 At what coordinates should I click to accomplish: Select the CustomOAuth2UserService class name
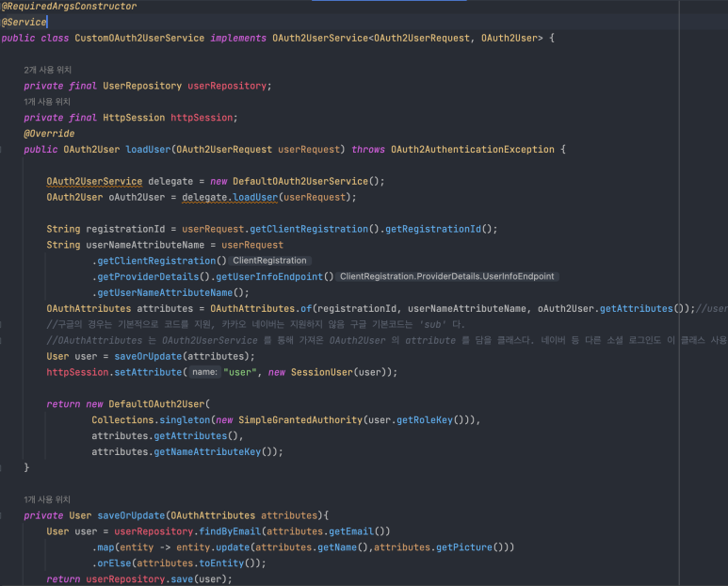click(x=139, y=38)
